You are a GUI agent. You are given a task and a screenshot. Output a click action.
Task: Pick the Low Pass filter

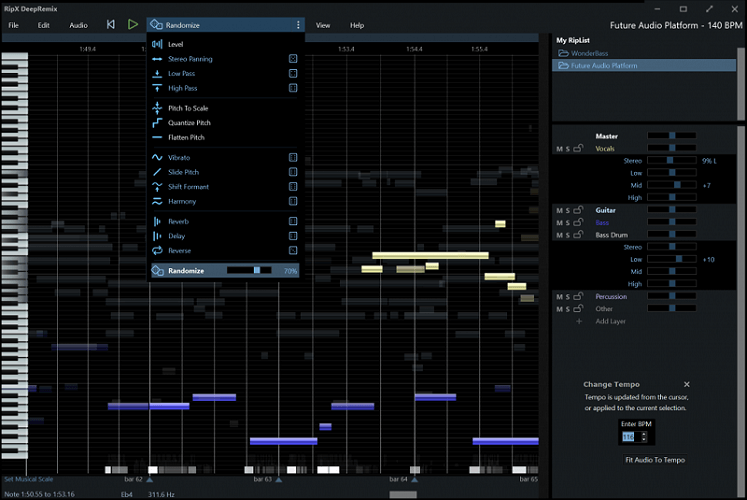pos(181,74)
